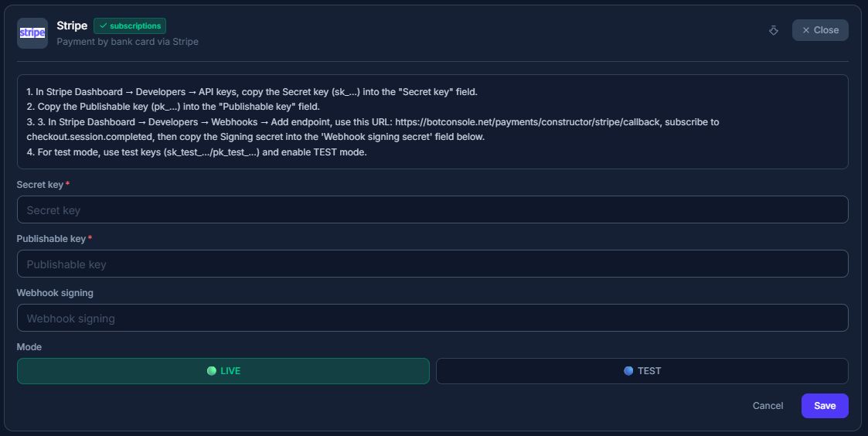The width and height of the screenshot is (868, 436).
Task: Cancel the Stripe configuration
Action: point(768,406)
